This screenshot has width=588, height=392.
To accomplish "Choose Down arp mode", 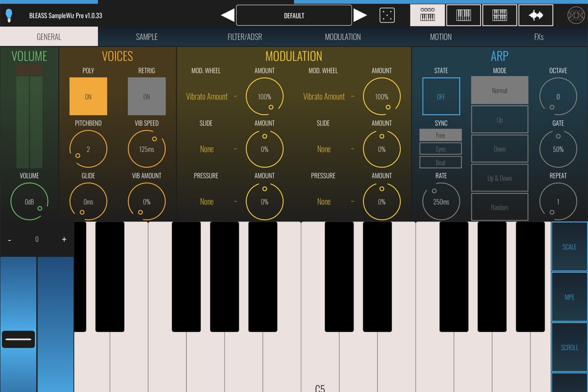I will coord(500,149).
